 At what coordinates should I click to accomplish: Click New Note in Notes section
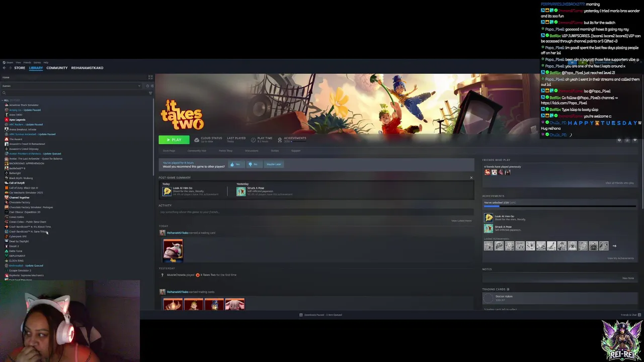coord(628,278)
